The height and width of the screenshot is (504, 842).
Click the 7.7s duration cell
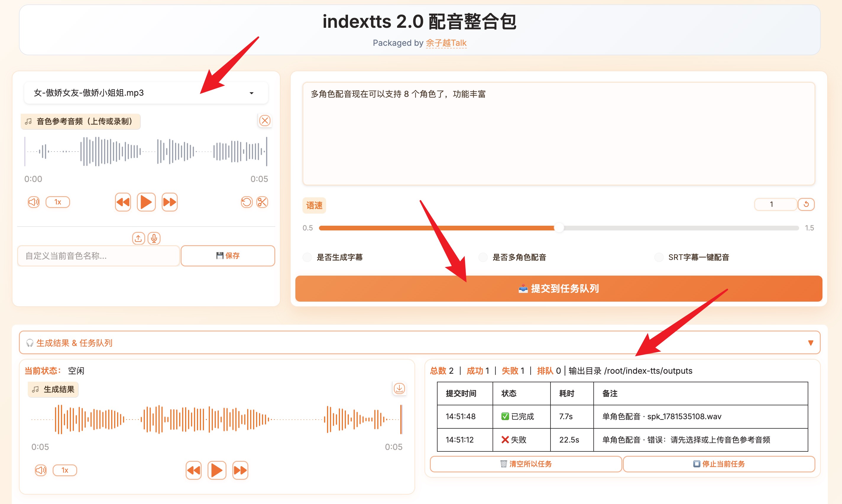point(572,416)
